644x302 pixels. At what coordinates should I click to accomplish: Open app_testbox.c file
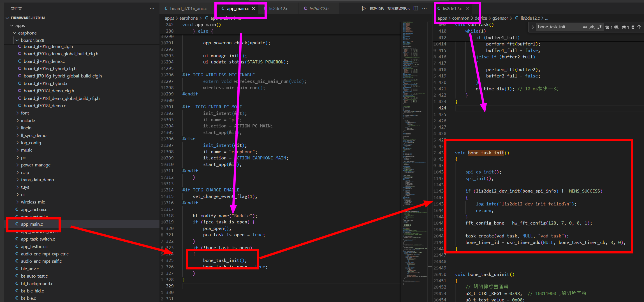point(34,247)
